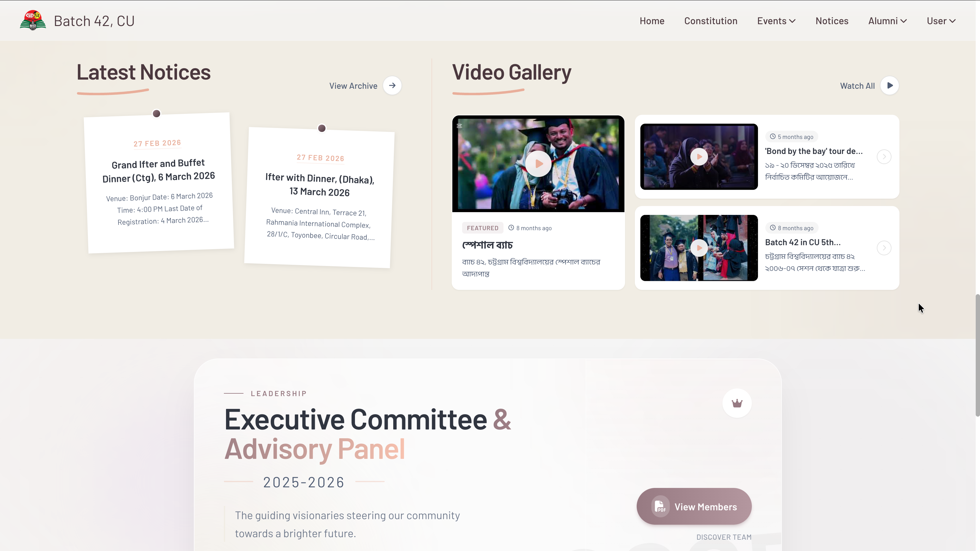The image size is (980, 551).
Task: Play the 'Bond by the bay' tour video
Action: 699,157
